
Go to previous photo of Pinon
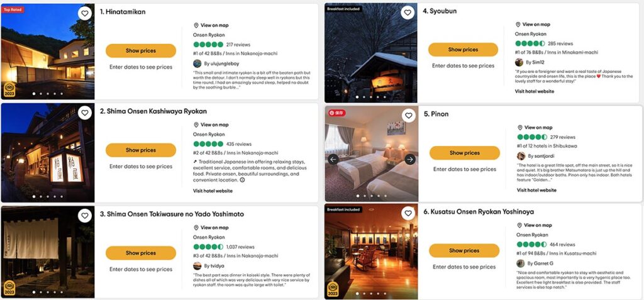tap(333, 160)
